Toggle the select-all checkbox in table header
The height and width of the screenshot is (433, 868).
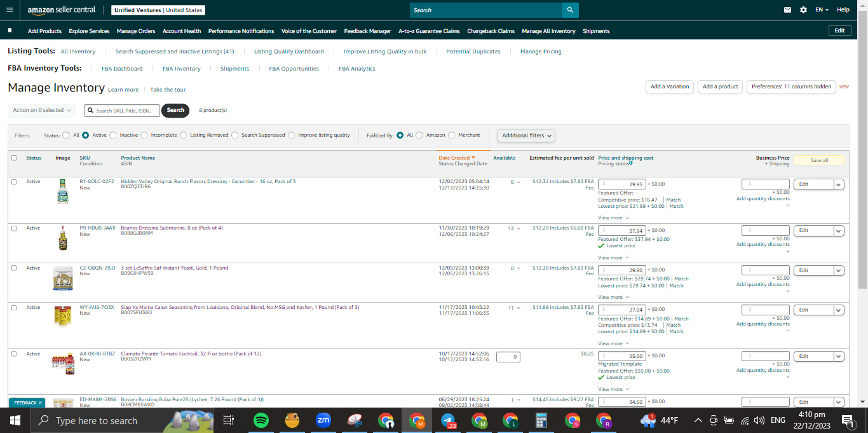coord(15,158)
